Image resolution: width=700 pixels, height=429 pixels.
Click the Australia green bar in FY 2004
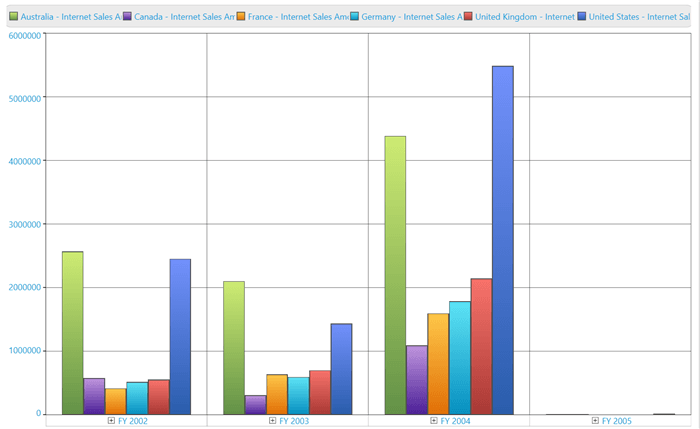[395, 275]
